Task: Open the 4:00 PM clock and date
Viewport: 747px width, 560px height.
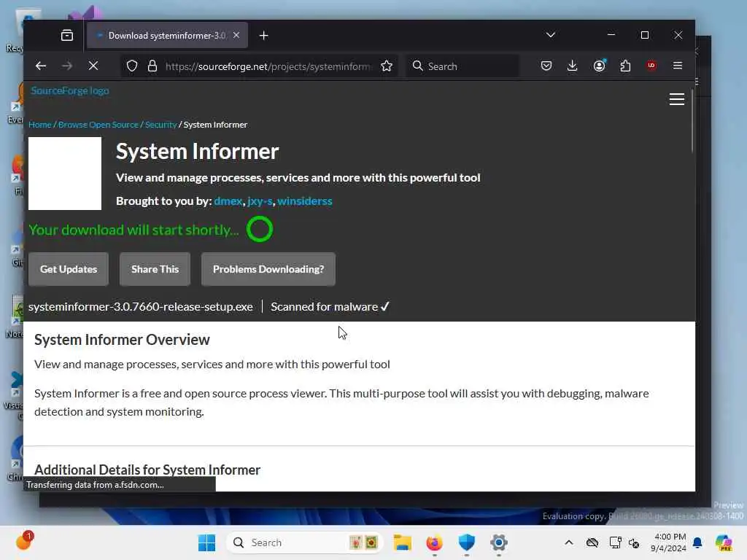Action: coord(668,542)
